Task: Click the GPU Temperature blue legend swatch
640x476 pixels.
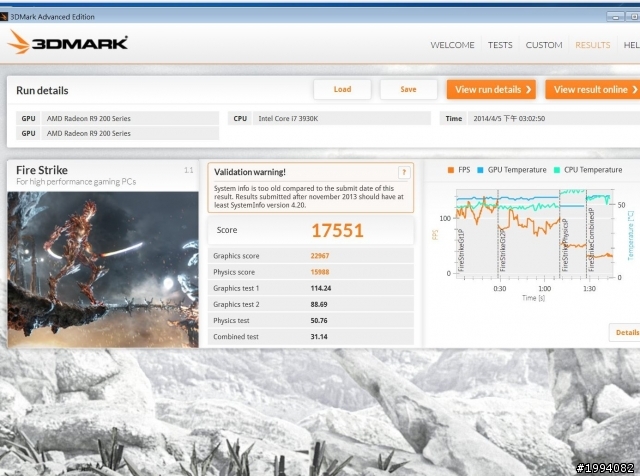Action: tap(480, 170)
